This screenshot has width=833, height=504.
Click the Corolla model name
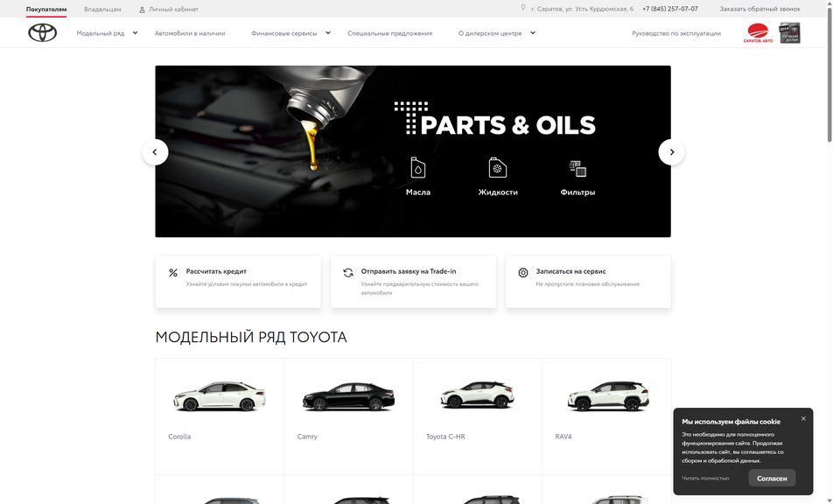coord(179,437)
